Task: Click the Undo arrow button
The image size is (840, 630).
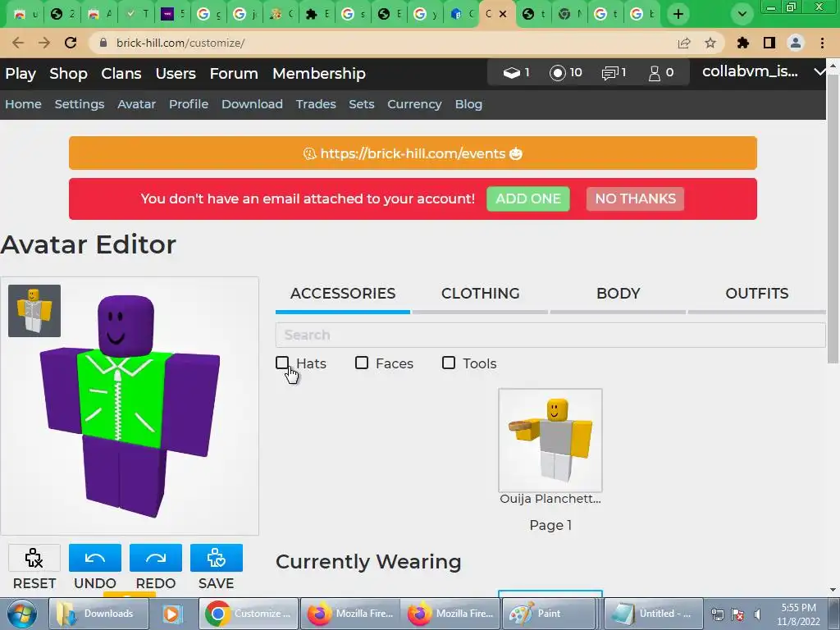Action: 95,558
